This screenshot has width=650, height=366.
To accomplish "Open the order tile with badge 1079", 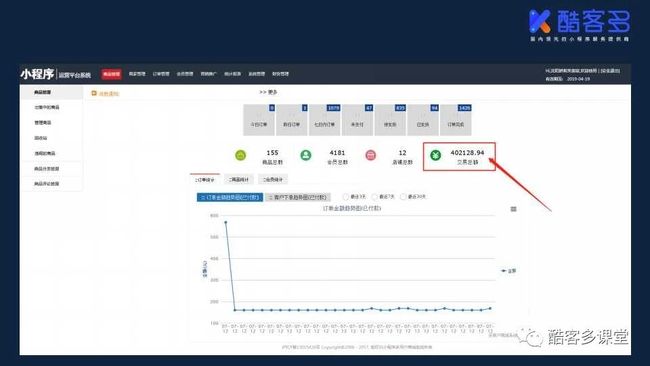I will pyautogui.click(x=325, y=120).
